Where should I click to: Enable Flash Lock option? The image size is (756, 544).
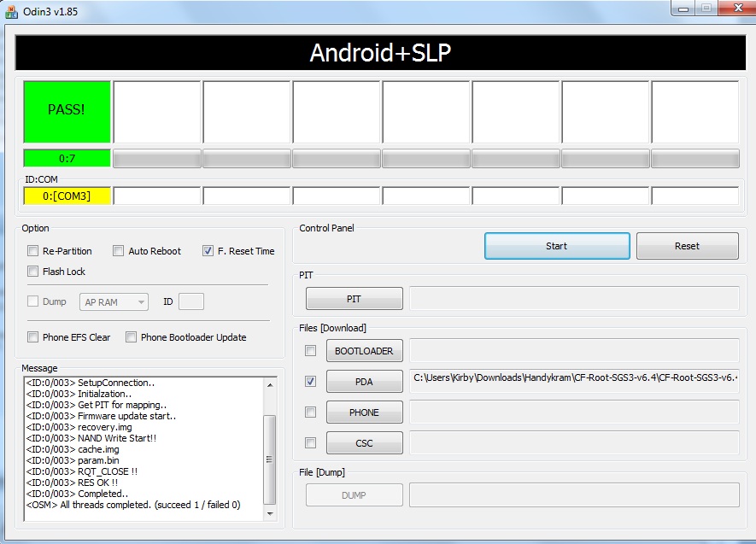[x=32, y=272]
